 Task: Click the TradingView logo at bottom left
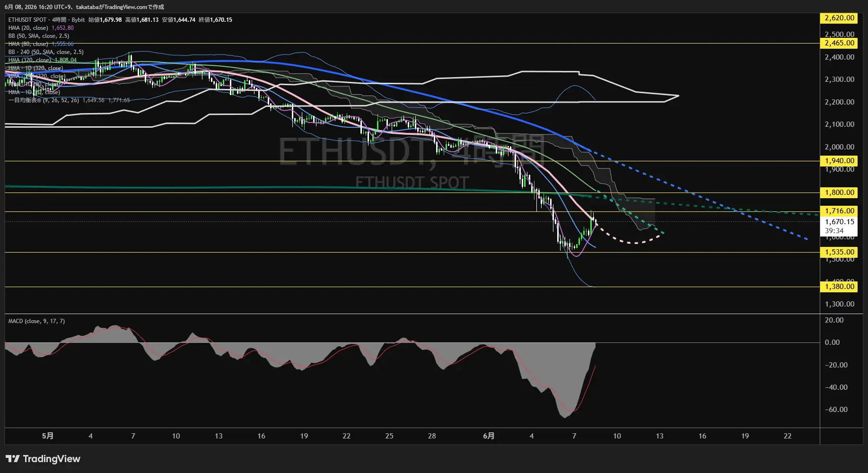tap(43, 459)
